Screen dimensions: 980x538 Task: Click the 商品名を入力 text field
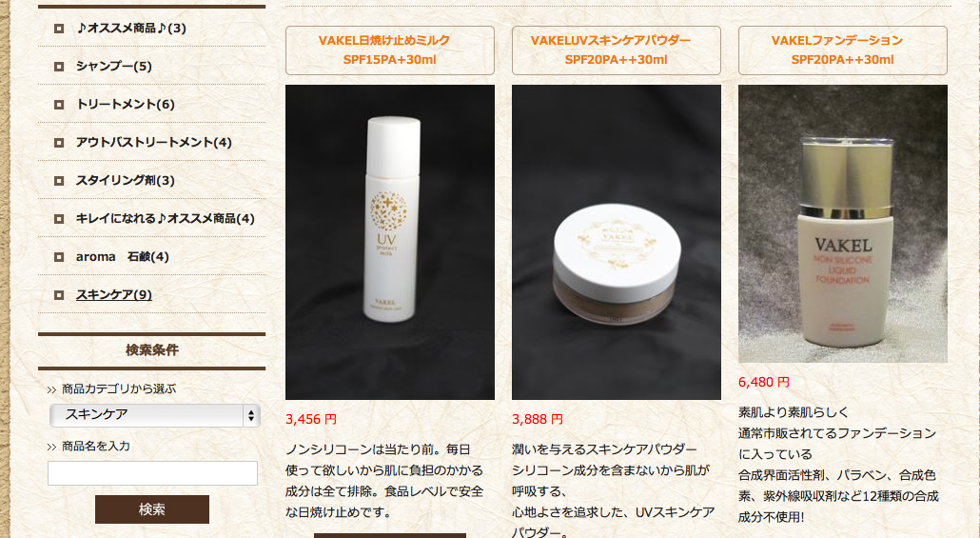pyautogui.click(x=152, y=473)
